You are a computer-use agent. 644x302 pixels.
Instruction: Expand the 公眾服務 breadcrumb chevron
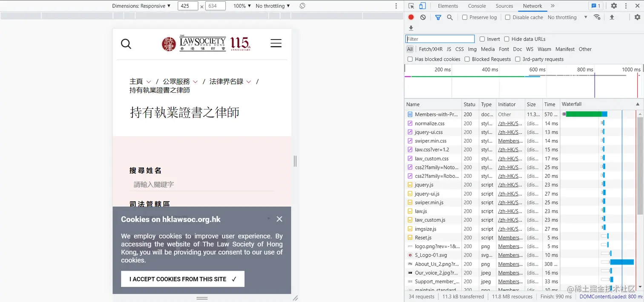pyautogui.click(x=195, y=82)
